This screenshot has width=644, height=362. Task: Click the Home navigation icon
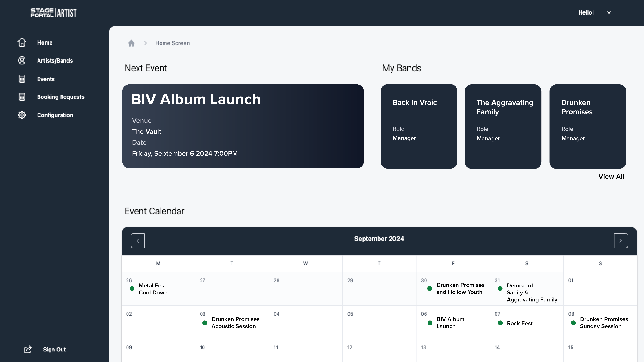(22, 42)
